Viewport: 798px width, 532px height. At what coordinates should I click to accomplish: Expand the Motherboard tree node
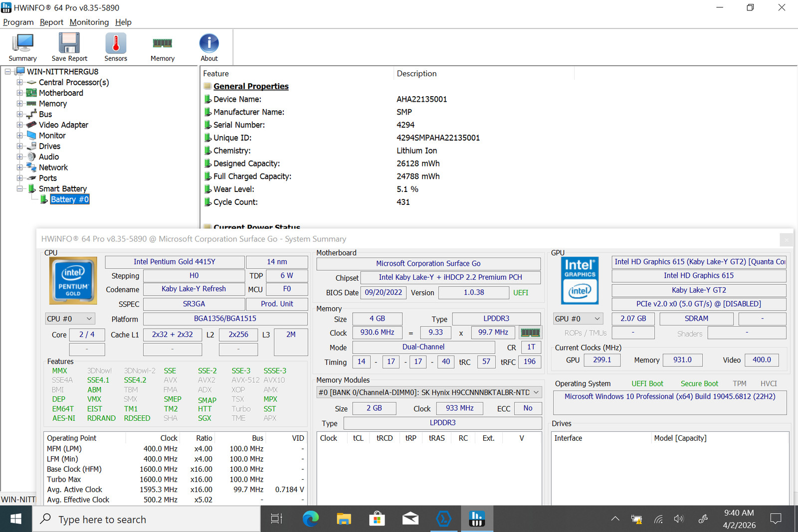(x=19, y=93)
